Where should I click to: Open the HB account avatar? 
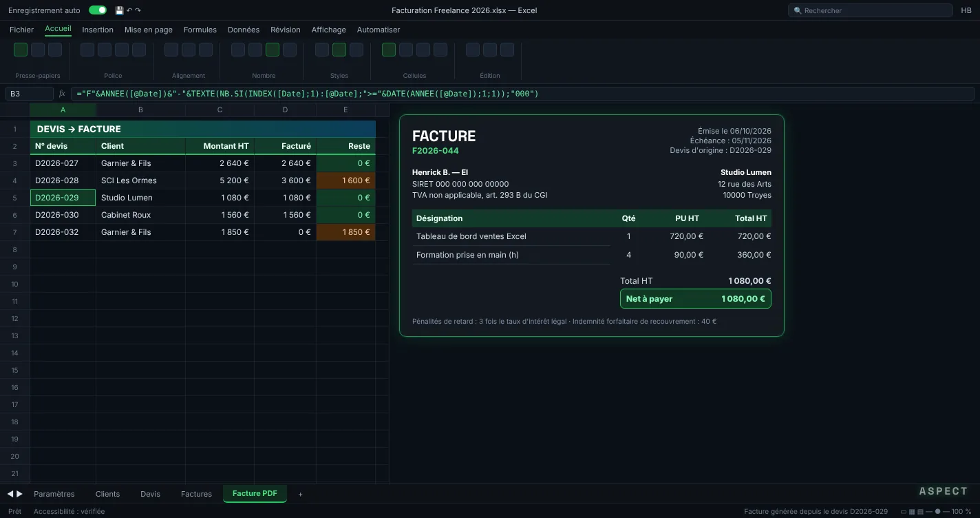click(x=966, y=10)
